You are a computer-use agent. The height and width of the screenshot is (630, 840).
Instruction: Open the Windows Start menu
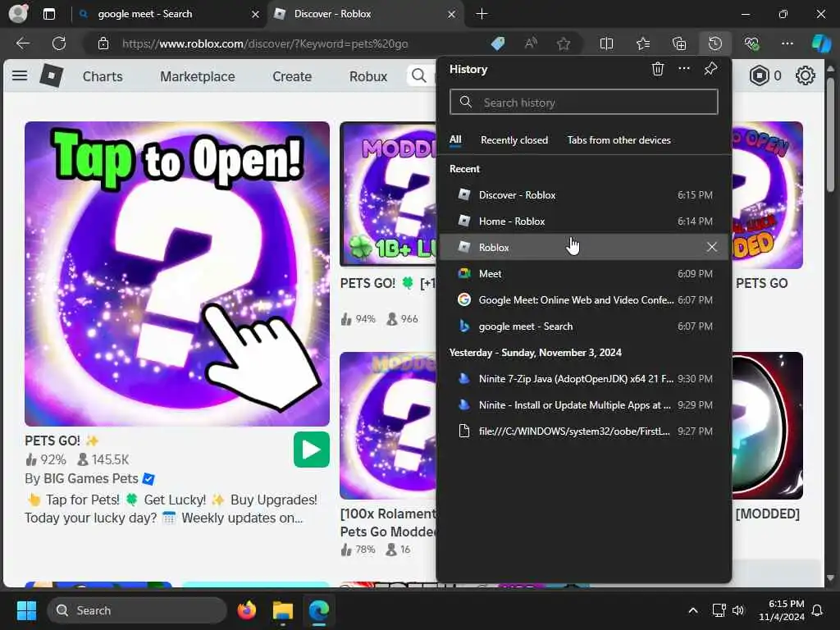(26, 610)
